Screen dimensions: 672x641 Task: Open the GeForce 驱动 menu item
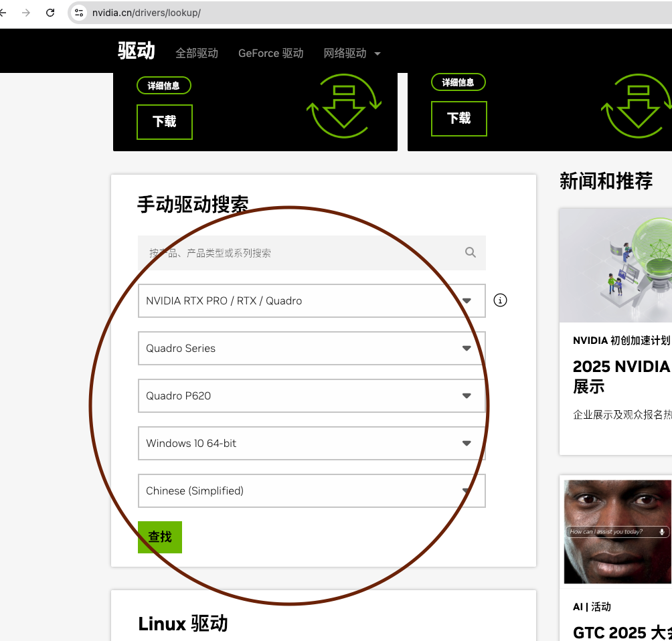click(x=271, y=53)
